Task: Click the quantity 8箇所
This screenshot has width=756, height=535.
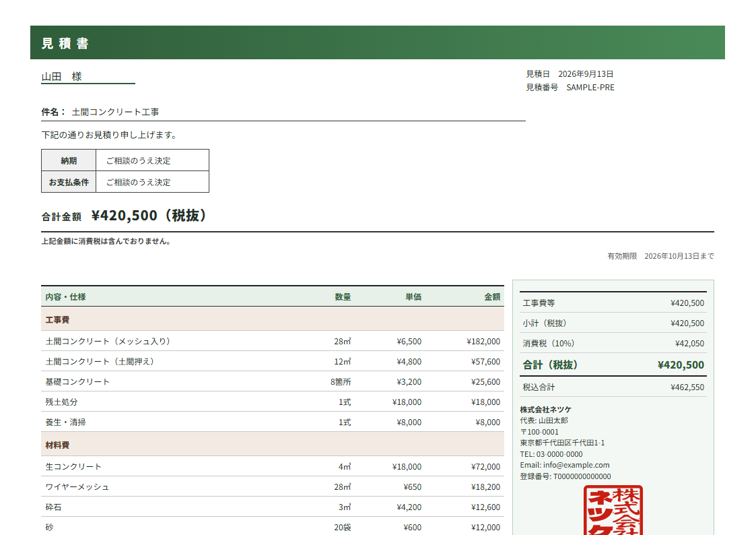Action: pyautogui.click(x=341, y=381)
